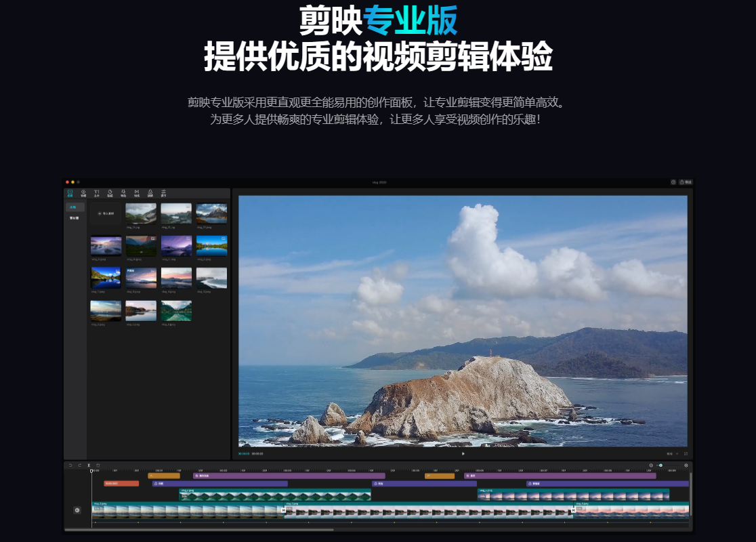The width and height of the screenshot is (756, 542).
Task: Select the coastal town at dusk thumbnail
Action: click(x=176, y=213)
